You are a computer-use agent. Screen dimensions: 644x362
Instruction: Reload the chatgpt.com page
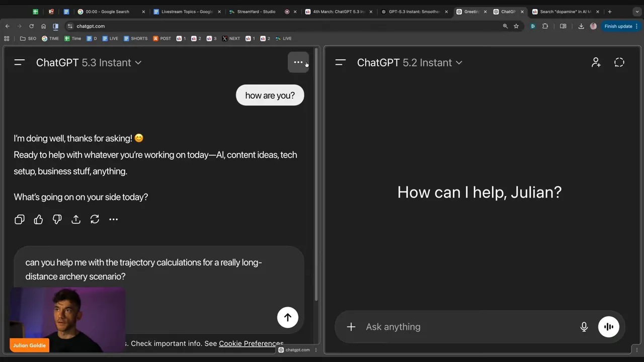[x=31, y=26]
